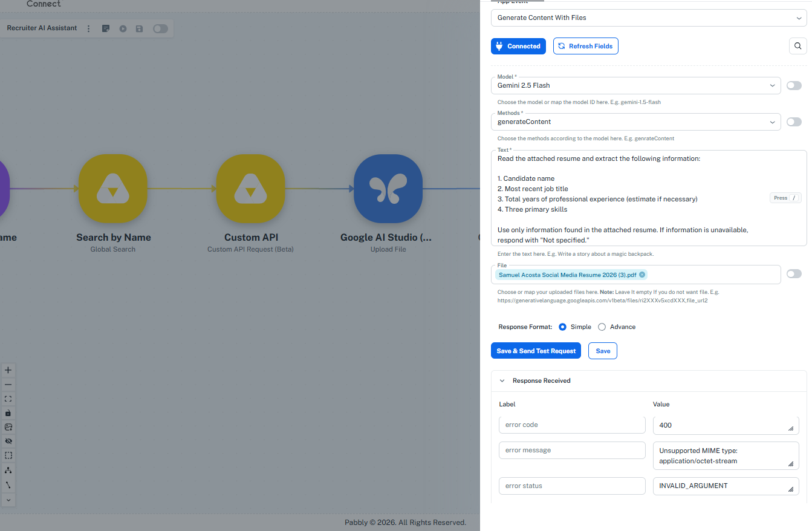Click the INVALID_ARGUMENT value box
This screenshot has width=812, height=531.
pyautogui.click(x=726, y=486)
